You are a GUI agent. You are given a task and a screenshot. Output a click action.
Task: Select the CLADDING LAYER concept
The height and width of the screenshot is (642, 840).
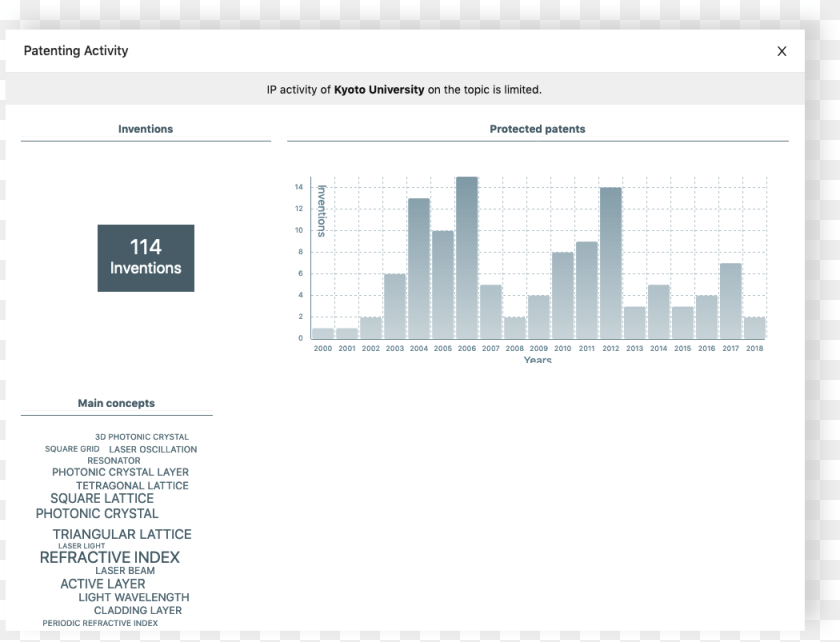[138, 610]
